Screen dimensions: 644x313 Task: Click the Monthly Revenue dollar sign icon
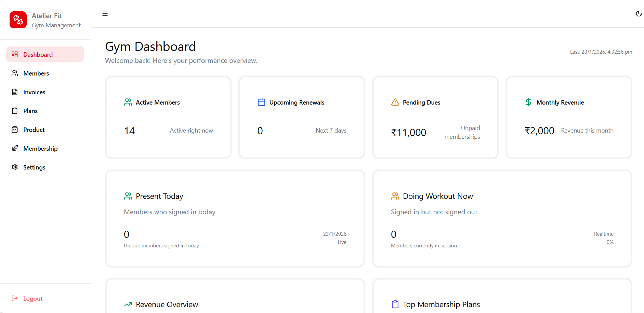[528, 102]
